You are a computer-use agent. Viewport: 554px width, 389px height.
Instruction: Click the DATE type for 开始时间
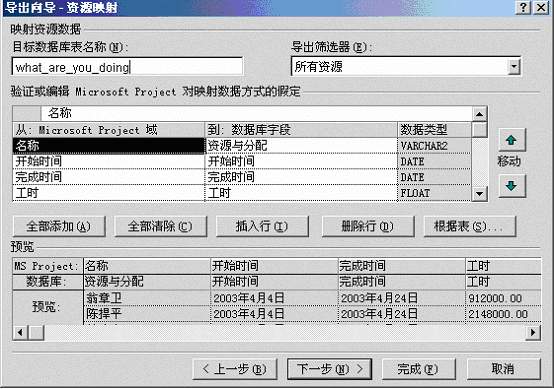pyautogui.click(x=435, y=161)
